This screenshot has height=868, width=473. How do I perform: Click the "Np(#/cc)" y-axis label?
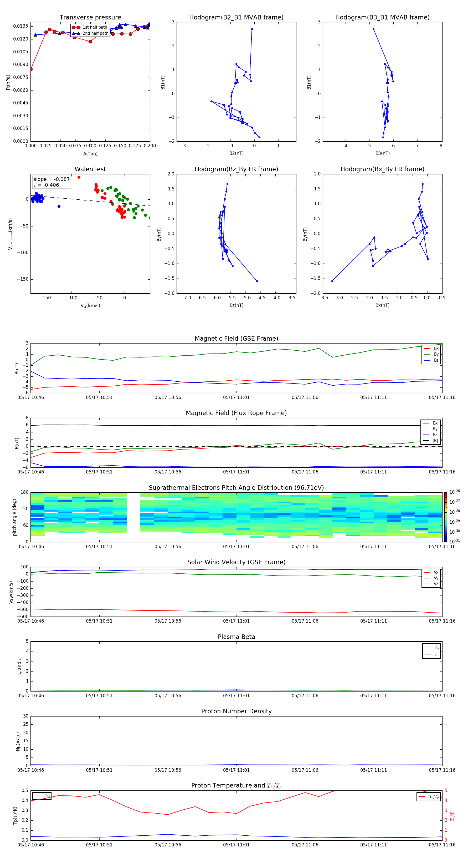(18, 741)
